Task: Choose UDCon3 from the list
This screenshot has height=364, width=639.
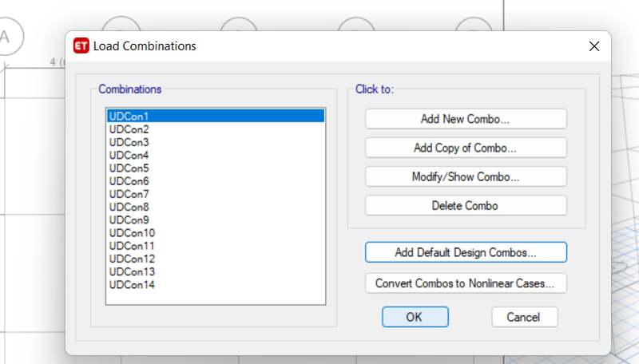Action: click(x=216, y=142)
